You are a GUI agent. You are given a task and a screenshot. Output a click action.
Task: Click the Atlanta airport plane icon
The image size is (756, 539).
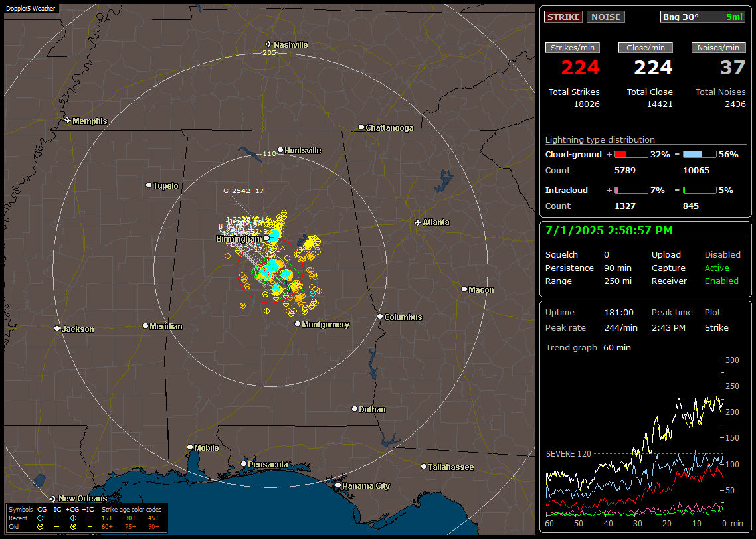tap(418, 222)
